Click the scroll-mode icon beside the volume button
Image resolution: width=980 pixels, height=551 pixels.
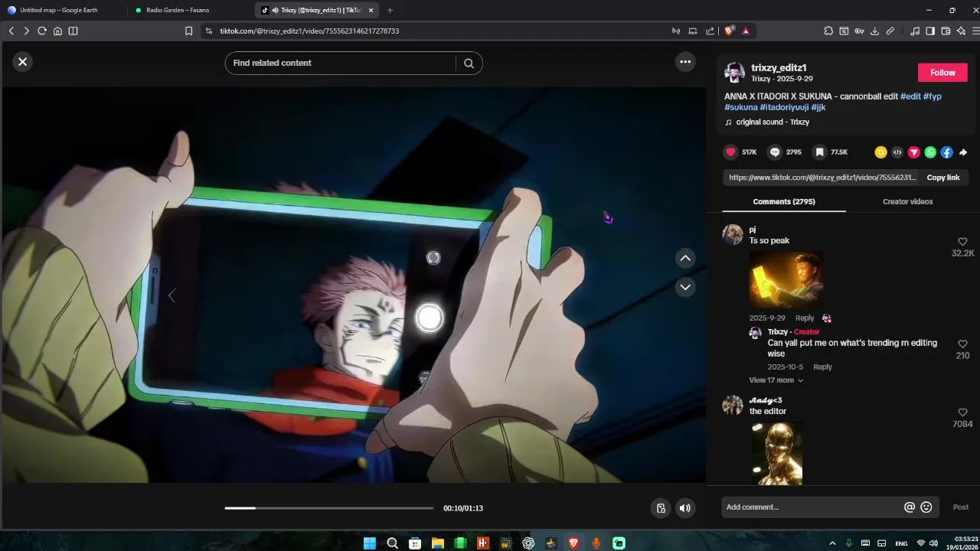[x=661, y=508]
